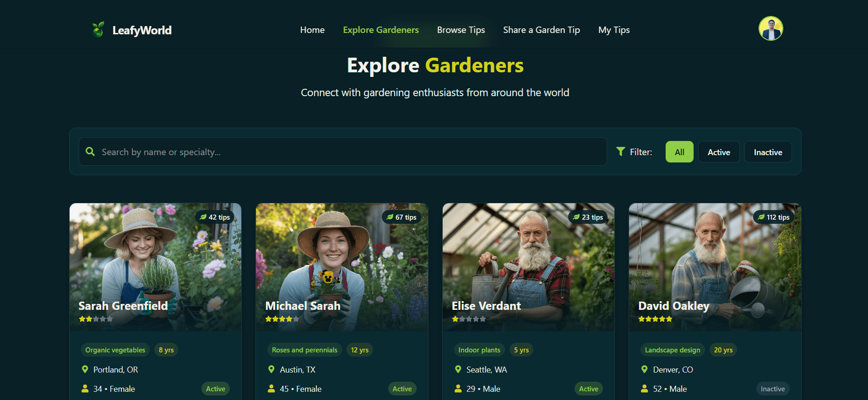Click the leaf icon on 112 tips badge

[x=761, y=217]
